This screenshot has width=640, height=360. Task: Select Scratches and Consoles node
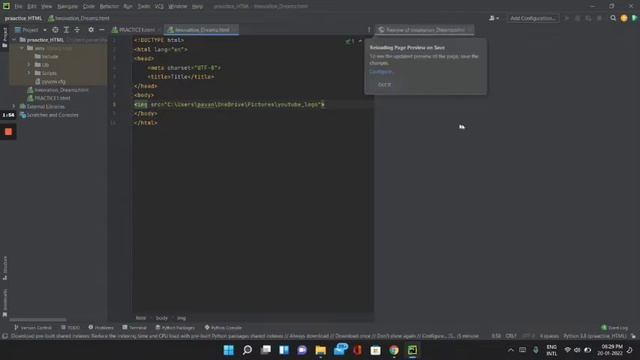click(49, 115)
